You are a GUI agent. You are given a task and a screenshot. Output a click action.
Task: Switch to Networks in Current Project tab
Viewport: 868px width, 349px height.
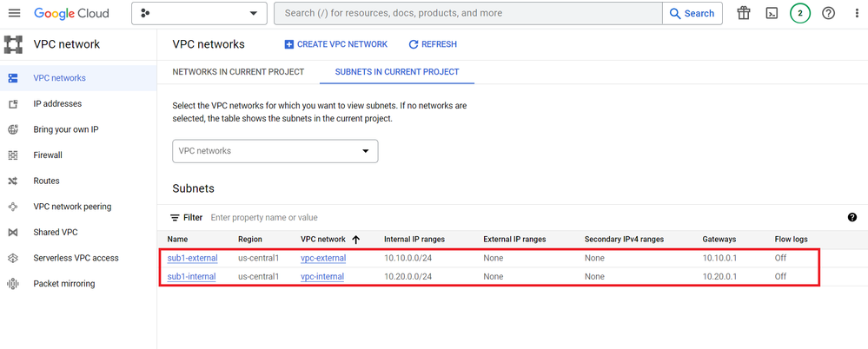pyautogui.click(x=238, y=72)
